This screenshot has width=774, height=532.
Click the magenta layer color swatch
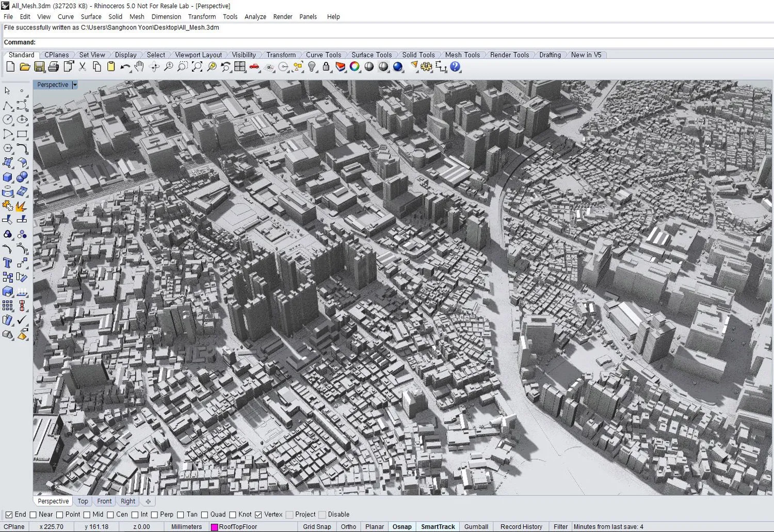point(215,527)
